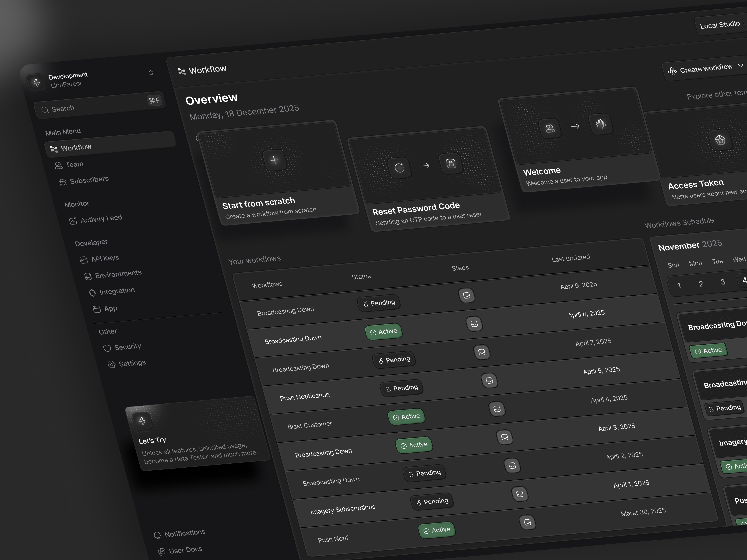Open the Subscribers menu item

pyautogui.click(x=84, y=180)
